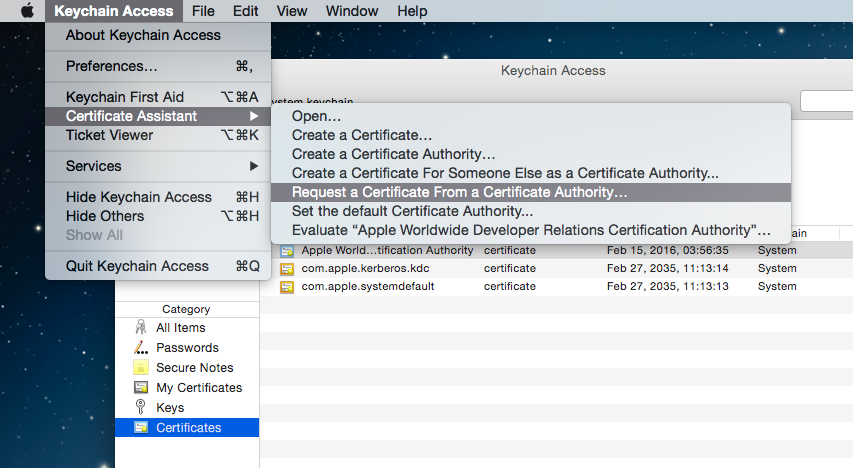Click the Secure Notes category icon
The image size is (853, 468).
(x=141, y=367)
